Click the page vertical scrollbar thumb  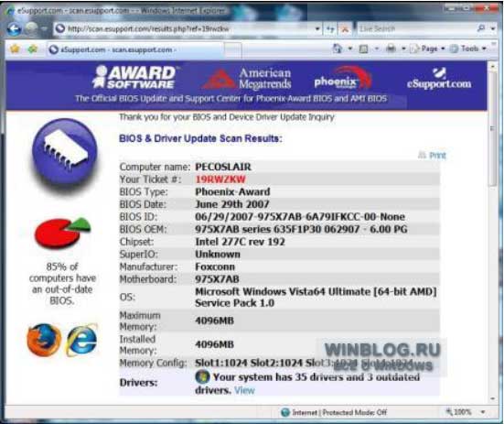493,129
